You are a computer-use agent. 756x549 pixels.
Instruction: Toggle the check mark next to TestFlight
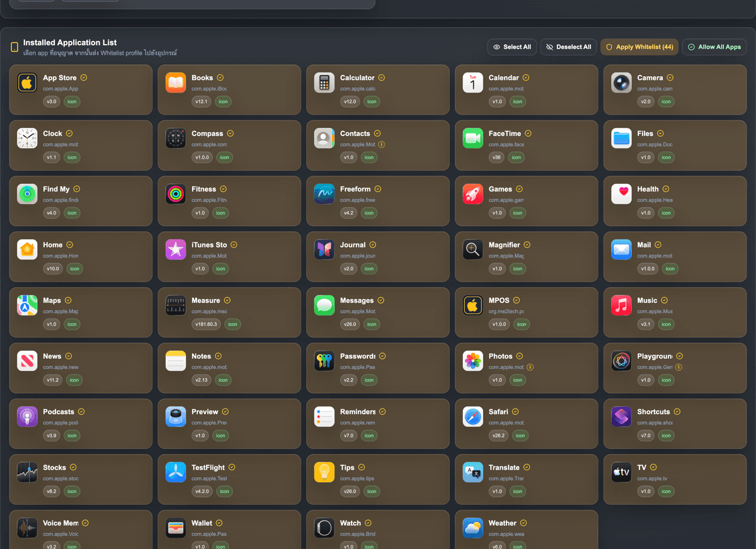(x=232, y=467)
